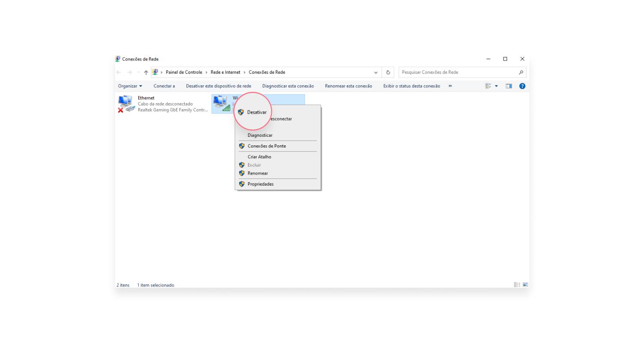Select the Ethernet adapter icon
The width and height of the screenshot is (644, 343).
coord(126,104)
